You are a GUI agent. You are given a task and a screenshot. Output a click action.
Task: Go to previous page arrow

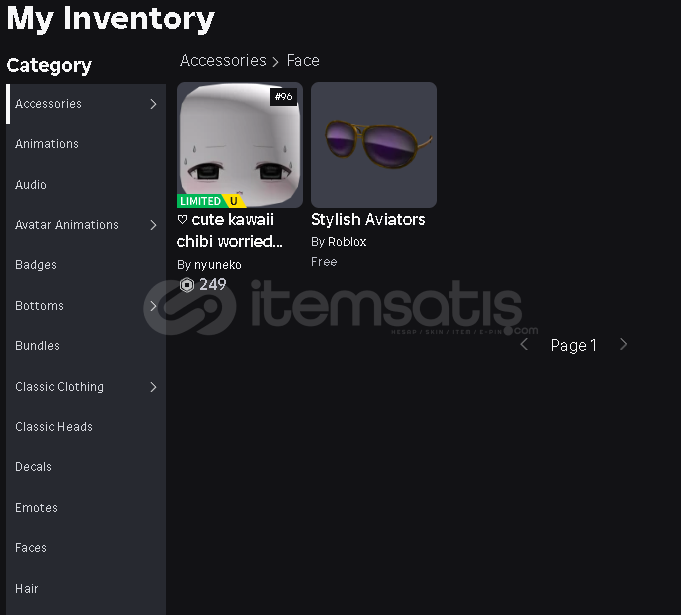[x=524, y=344]
